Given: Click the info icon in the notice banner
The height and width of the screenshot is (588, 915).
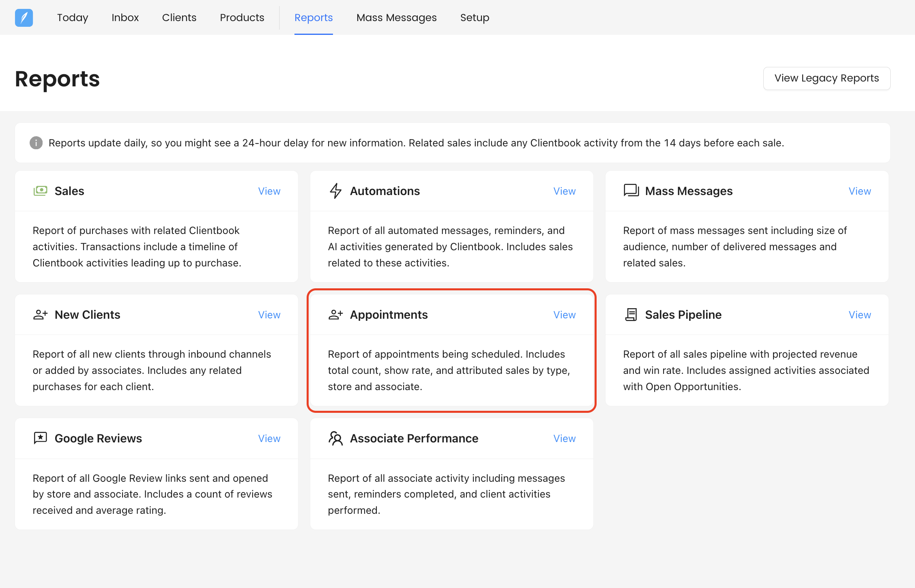Looking at the screenshot, I should tap(36, 143).
